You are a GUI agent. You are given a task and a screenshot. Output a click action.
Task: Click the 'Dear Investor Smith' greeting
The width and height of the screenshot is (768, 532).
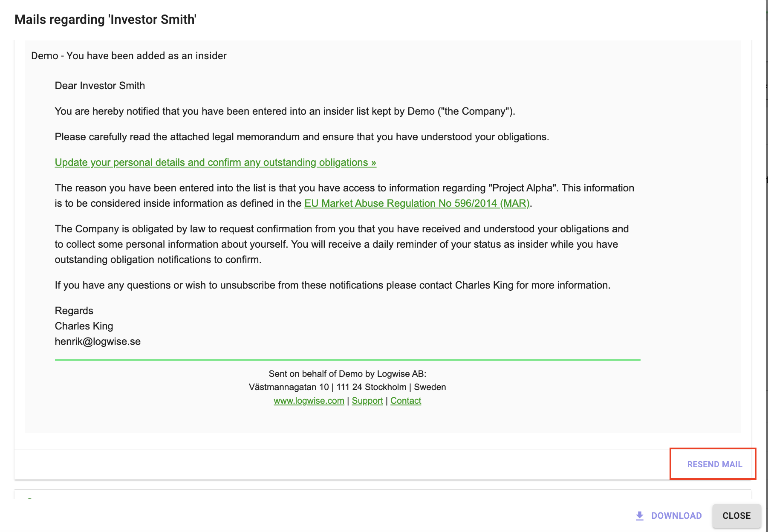click(100, 86)
